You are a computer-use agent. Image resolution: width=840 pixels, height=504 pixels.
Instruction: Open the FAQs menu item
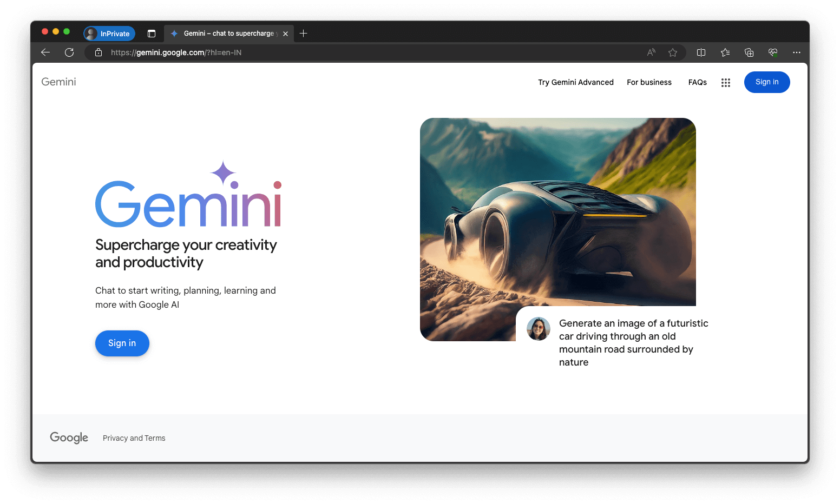(697, 82)
